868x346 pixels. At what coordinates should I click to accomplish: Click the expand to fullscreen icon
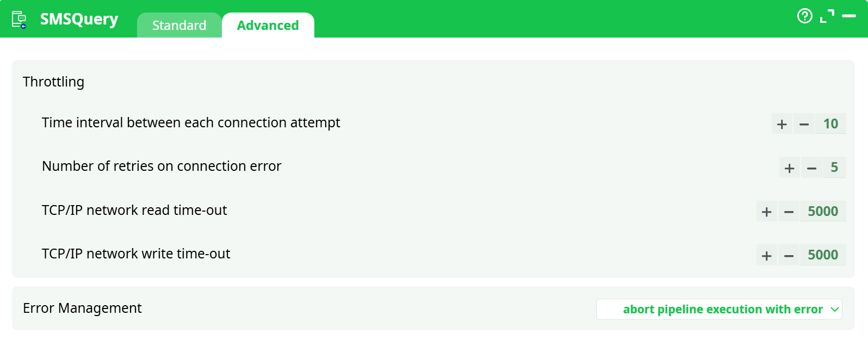pyautogui.click(x=827, y=16)
